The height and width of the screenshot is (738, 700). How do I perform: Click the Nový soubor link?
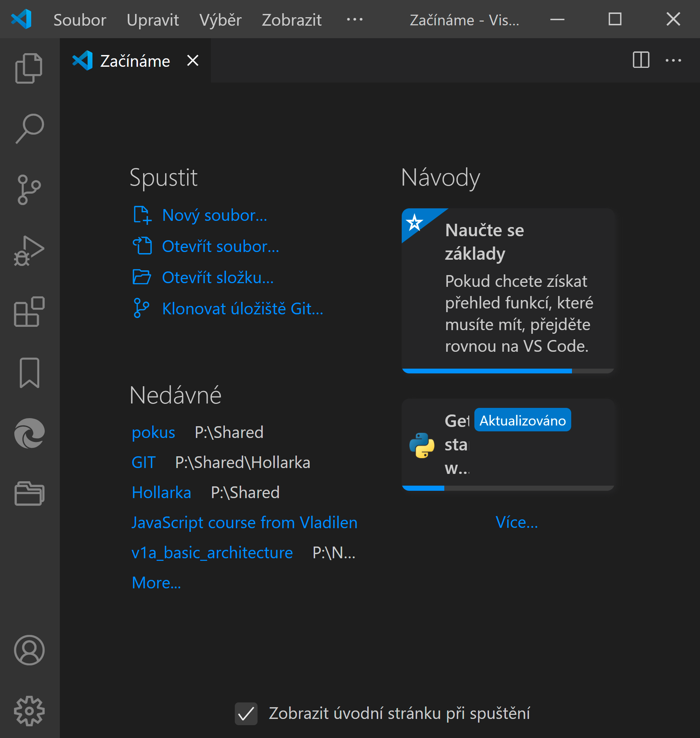coord(214,215)
